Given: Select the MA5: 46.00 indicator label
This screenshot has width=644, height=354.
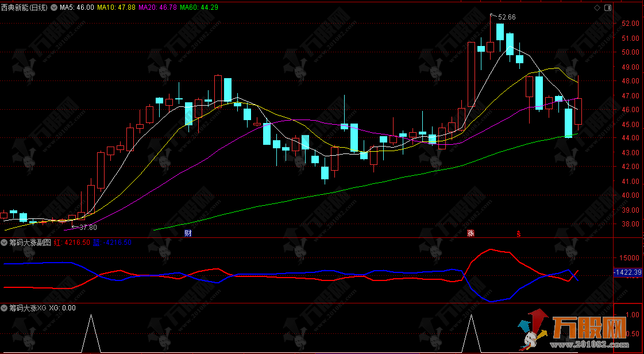Looking at the screenshot, I should [77, 7].
